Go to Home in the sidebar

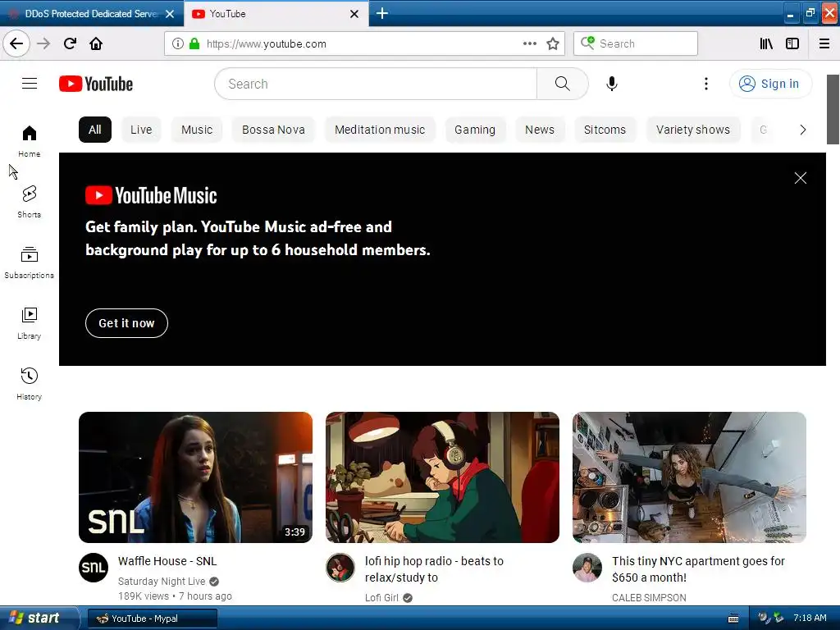pos(29,141)
